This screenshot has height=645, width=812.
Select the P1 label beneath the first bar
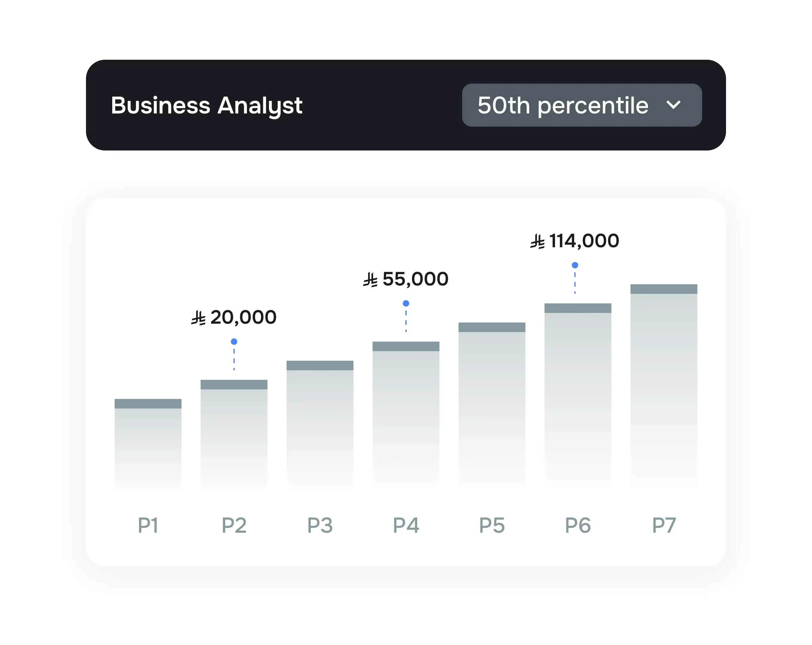click(x=148, y=524)
